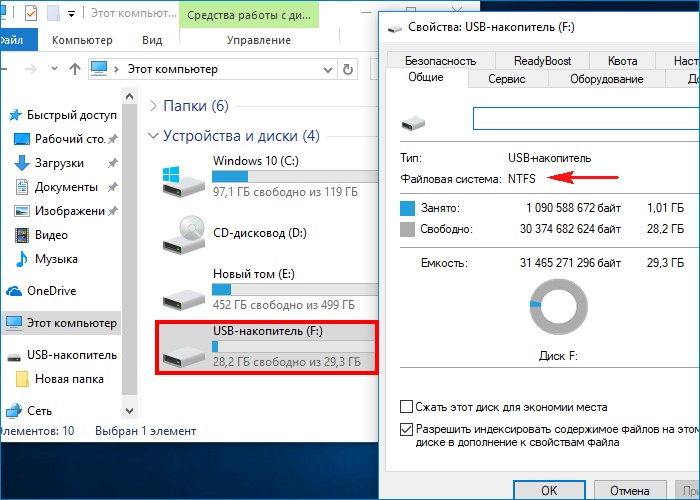Click the OneDrive cloud icon

pos(14,291)
